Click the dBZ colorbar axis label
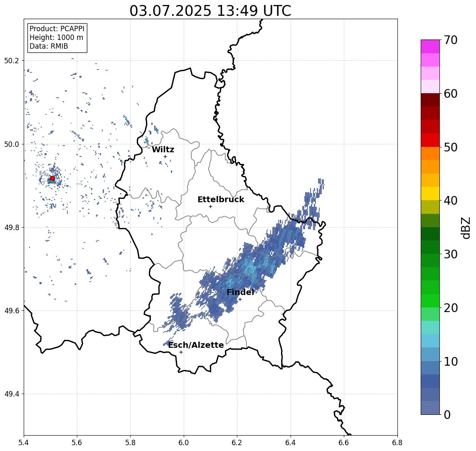476x451 pixels. click(x=465, y=228)
